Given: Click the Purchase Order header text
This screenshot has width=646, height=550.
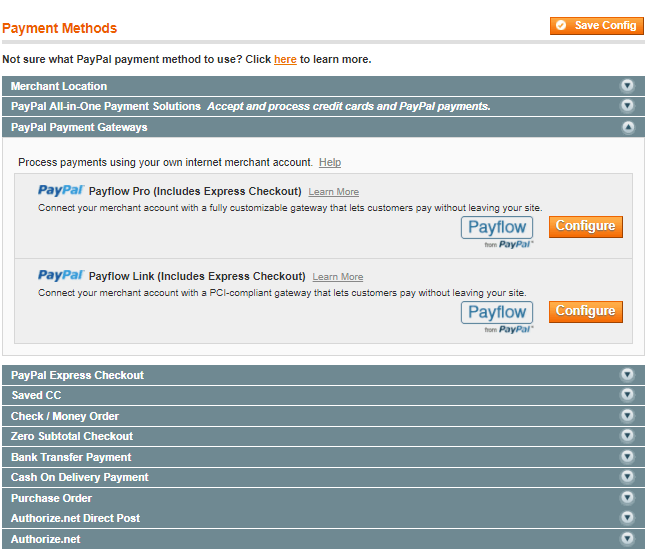Looking at the screenshot, I should click(51, 498).
